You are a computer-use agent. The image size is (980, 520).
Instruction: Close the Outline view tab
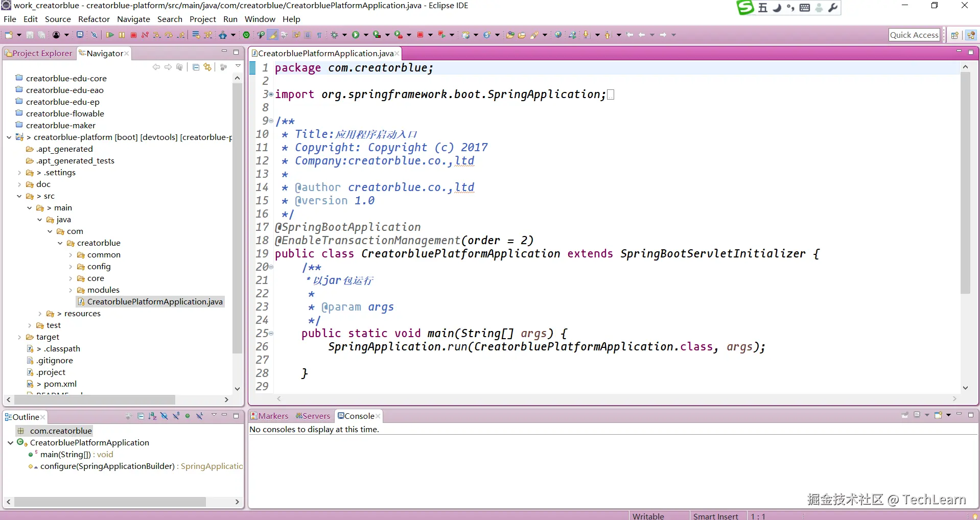[x=43, y=417]
